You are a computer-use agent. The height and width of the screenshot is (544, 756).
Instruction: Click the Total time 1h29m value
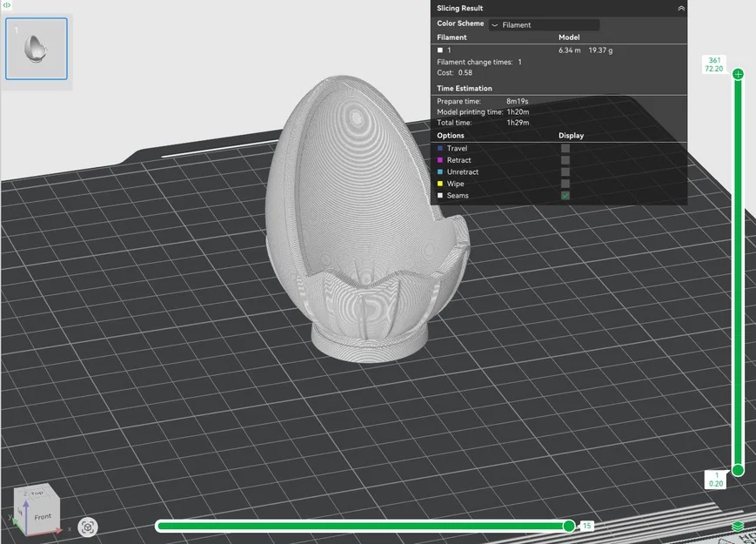pos(518,123)
